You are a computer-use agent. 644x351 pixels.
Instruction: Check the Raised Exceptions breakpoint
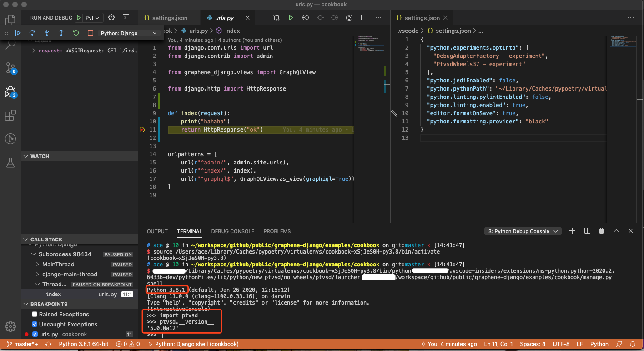[34, 314]
